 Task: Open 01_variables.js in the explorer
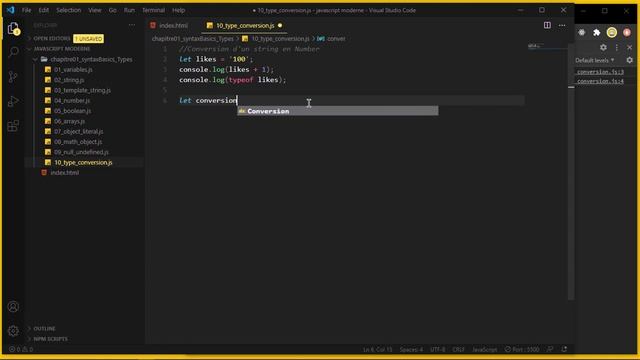coord(73,69)
